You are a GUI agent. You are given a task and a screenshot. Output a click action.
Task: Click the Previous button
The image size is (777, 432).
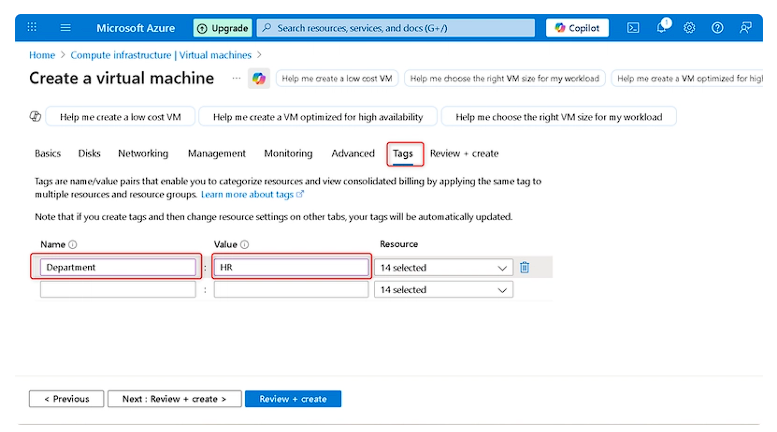point(66,399)
